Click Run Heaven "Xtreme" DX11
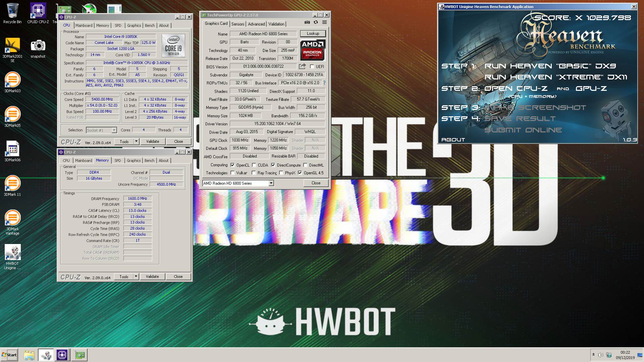The height and width of the screenshot is (362, 644). click(556, 77)
